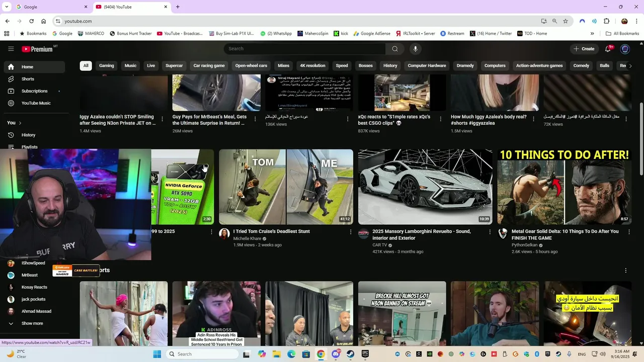Image resolution: width=644 pixels, height=362 pixels.
Task: Expand subscriptions with Show more
Action: (x=32, y=323)
